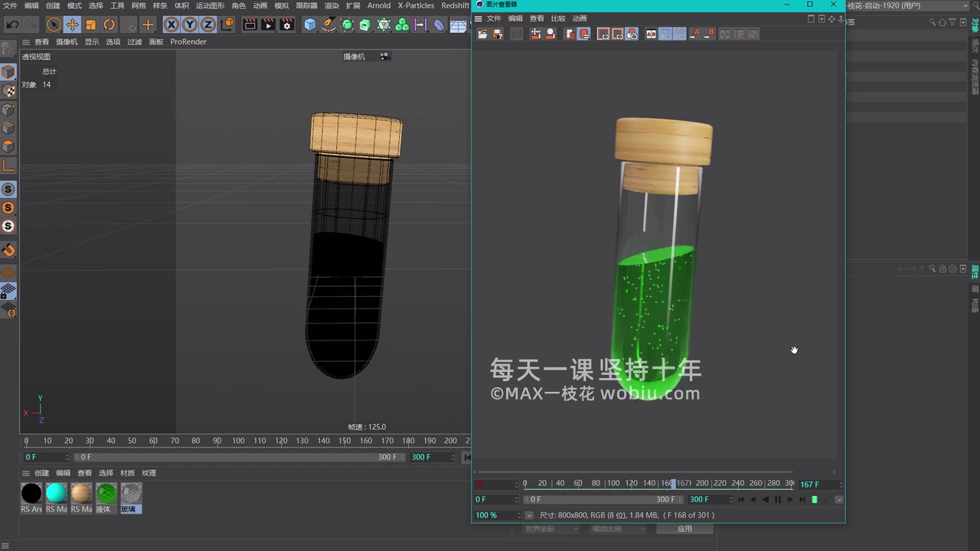This screenshot has width=980, height=551.
Task: Toggle the Z axis lock
Action: (x=208, y=24)
